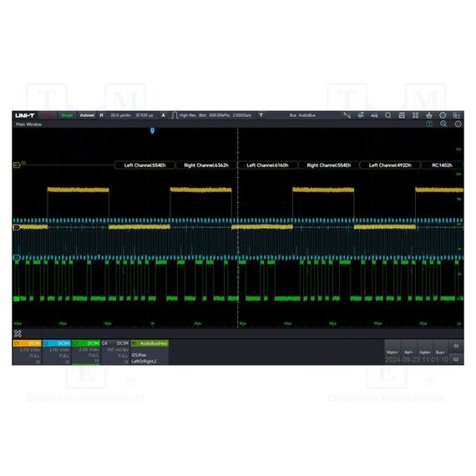Click the green Single acquisition button
The height and width of the screenshot is (476, 476).
pos(67,115)
